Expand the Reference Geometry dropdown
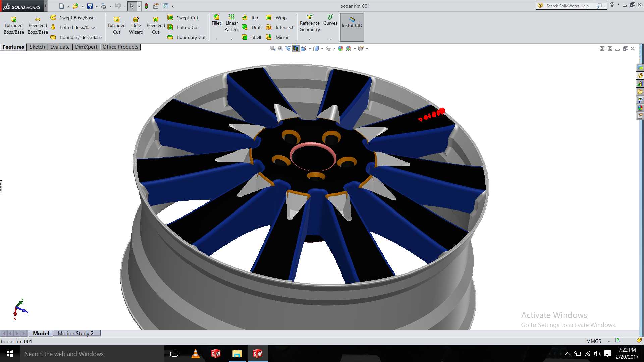Viewport: 644px width, 362px height. (x=309, y=39)
